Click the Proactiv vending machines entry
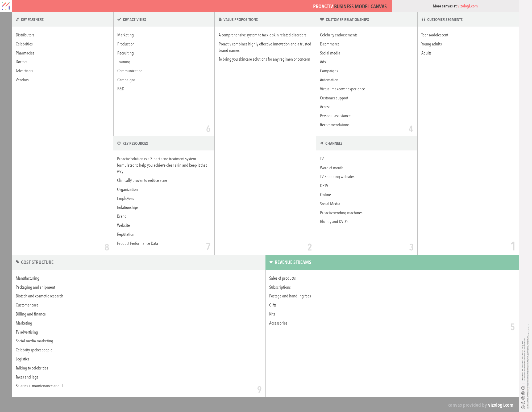 341,213
